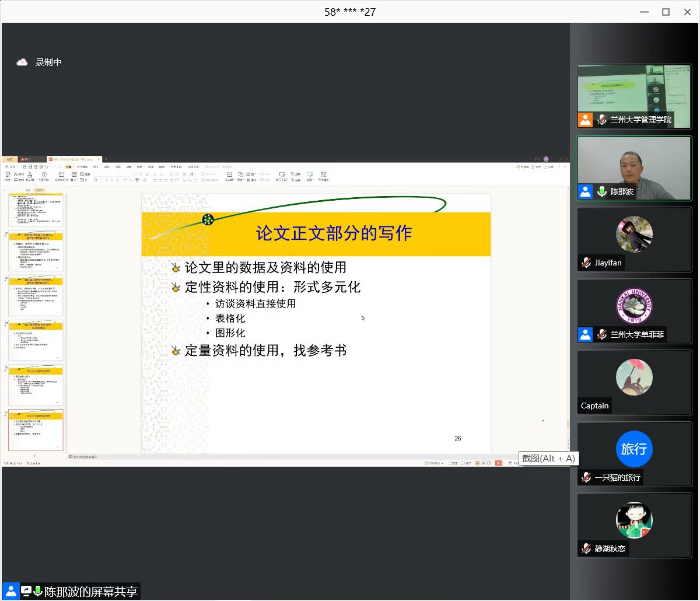Click the slide title 论文正文部分的写作
This screenshot has width=700, height=601.
[x=334, y=233]
